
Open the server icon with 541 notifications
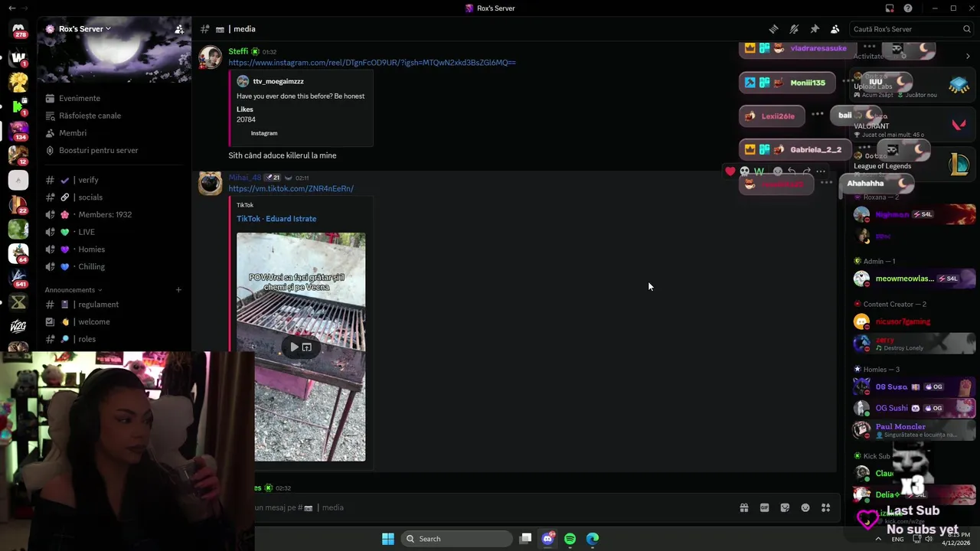coord(18,278)
